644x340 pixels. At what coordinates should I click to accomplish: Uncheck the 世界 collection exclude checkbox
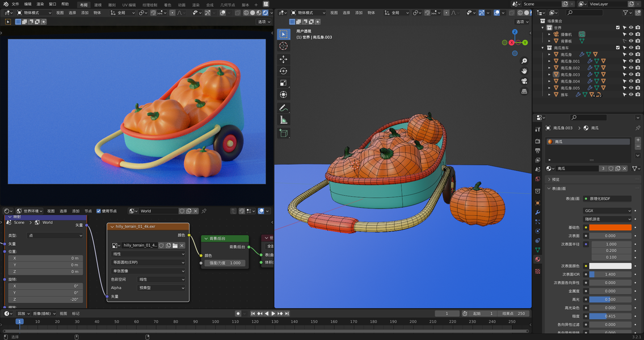[x=618, y=27]
